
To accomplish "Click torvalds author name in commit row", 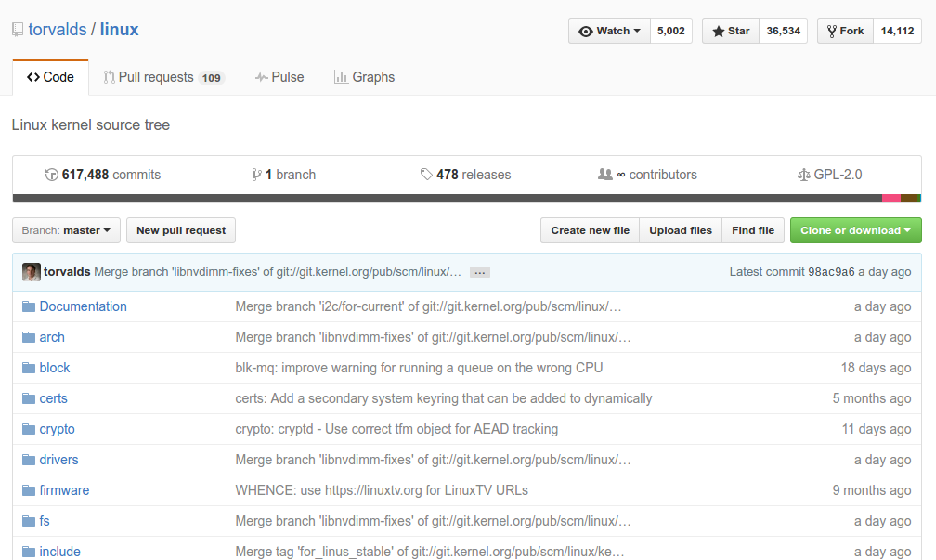I will [x=67, y=271].
